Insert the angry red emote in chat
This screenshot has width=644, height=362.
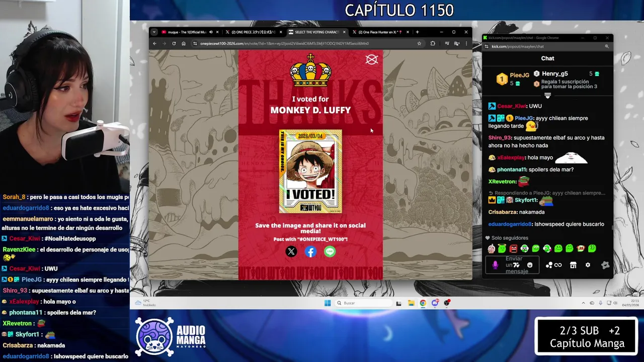513,248
